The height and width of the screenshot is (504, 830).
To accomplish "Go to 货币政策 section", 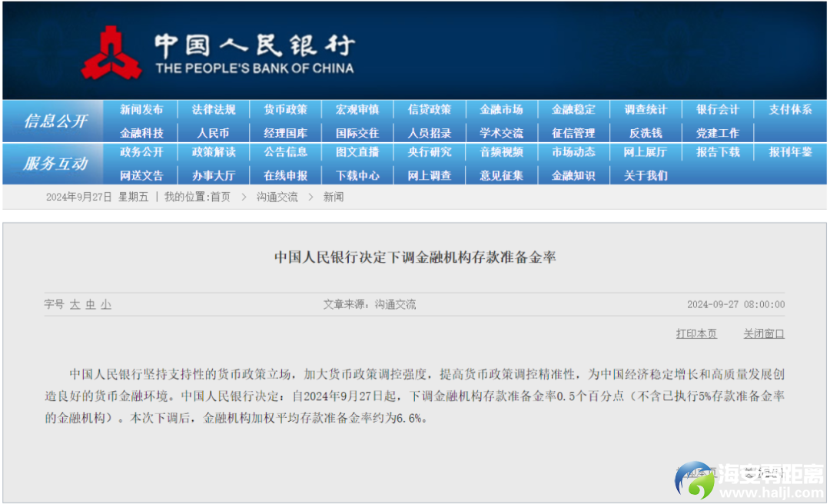I will [x=285, y=110].
